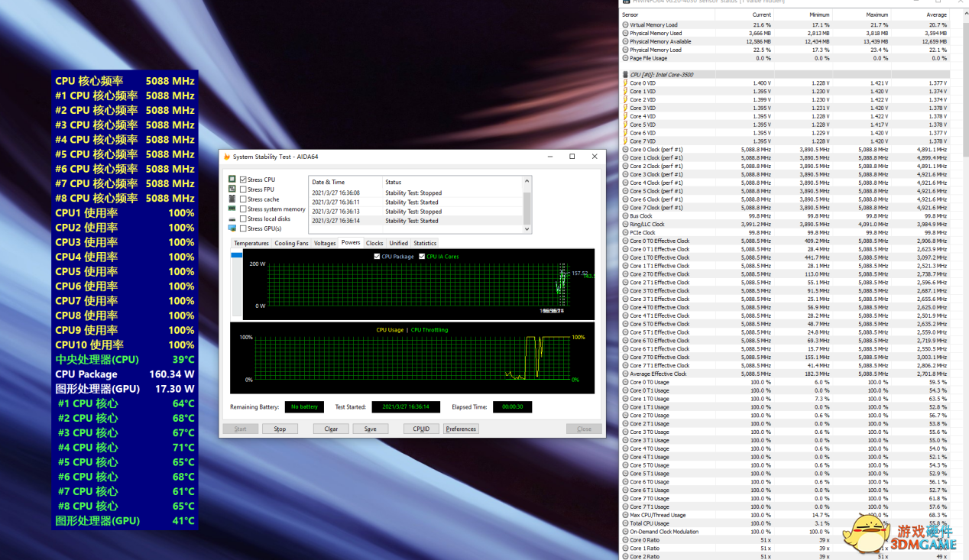This screenshot has height=560, width=969.
Task: Click the round icon next to Max CPU/Thread Usage
Action: 625,515
